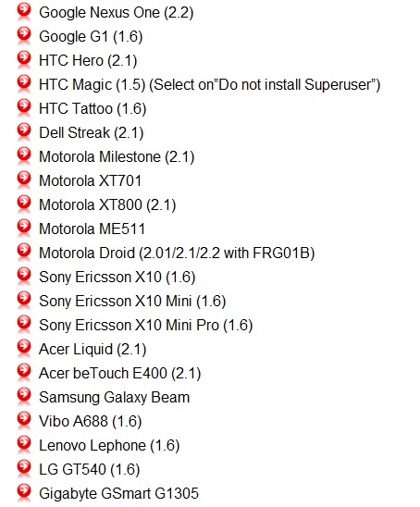
Task: Select the HTC Tattoo (1.6) text
Action: 93,108
